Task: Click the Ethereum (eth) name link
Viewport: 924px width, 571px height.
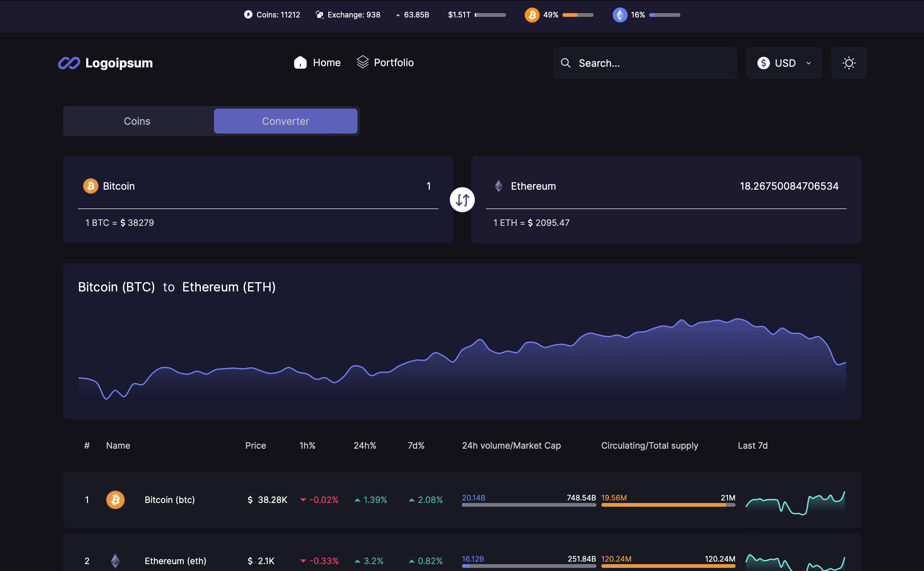Action: pos(176,560)
